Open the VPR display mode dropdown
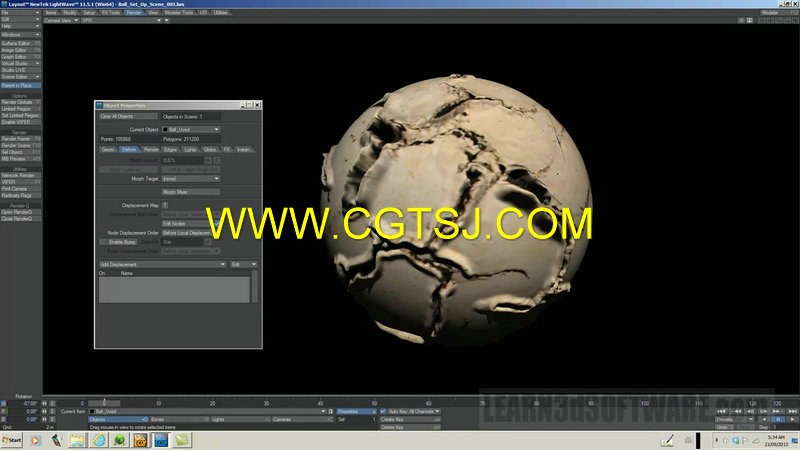 point(121,20)
